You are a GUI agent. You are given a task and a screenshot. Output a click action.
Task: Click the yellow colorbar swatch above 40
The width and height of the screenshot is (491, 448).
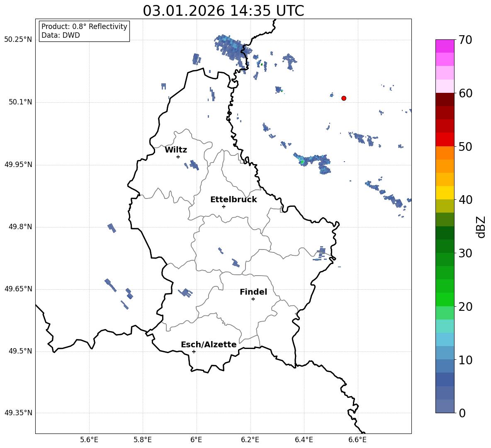point(445,193)
